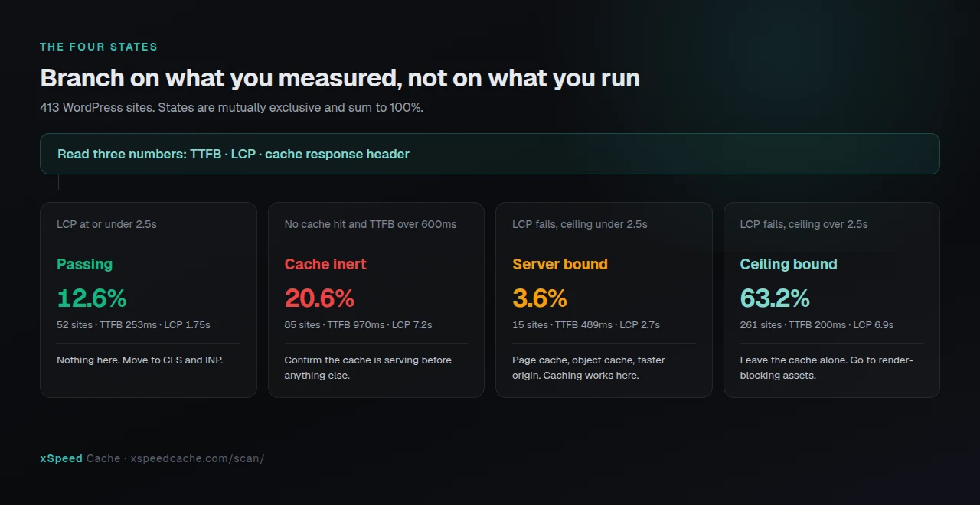Click 'LCP fails, ceiling under 2.5s' condition
Screen dimensions: 980x505
click(x=580, y=225)
